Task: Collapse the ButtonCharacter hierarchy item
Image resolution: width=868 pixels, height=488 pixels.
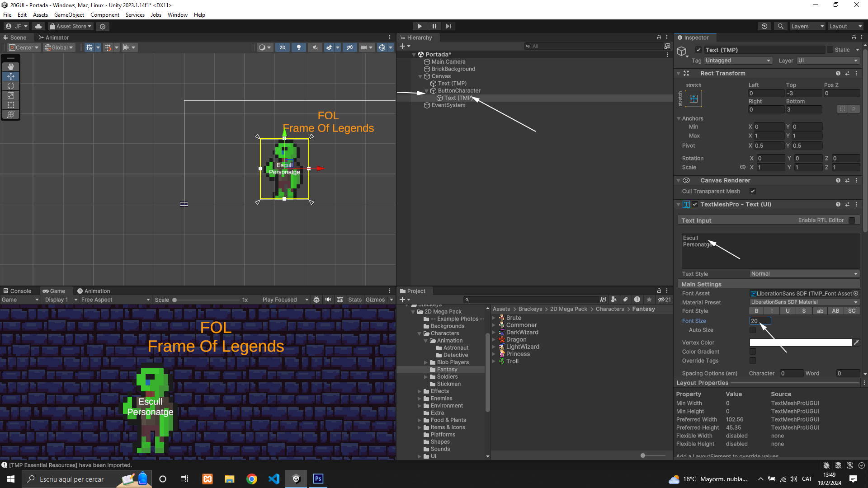Action: pyautogui.click(x=426, y=91)
